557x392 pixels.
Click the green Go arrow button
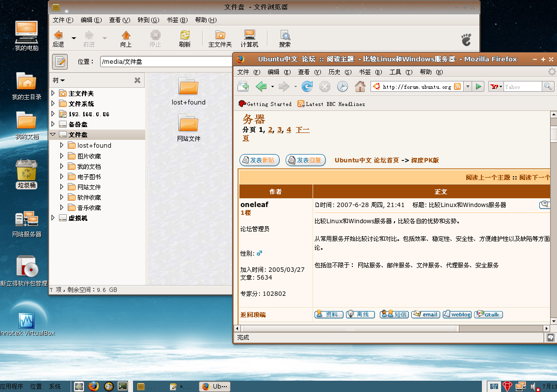478,86
